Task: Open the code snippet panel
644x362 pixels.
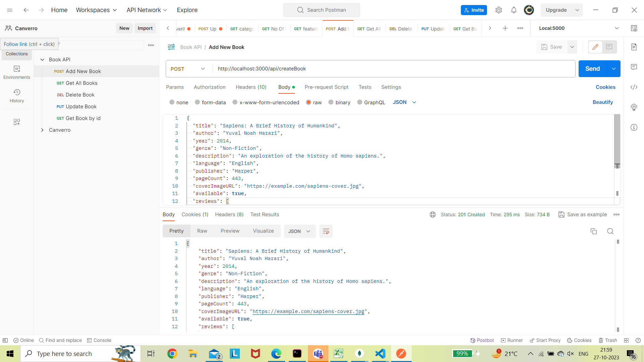Action: coord(634,87)
